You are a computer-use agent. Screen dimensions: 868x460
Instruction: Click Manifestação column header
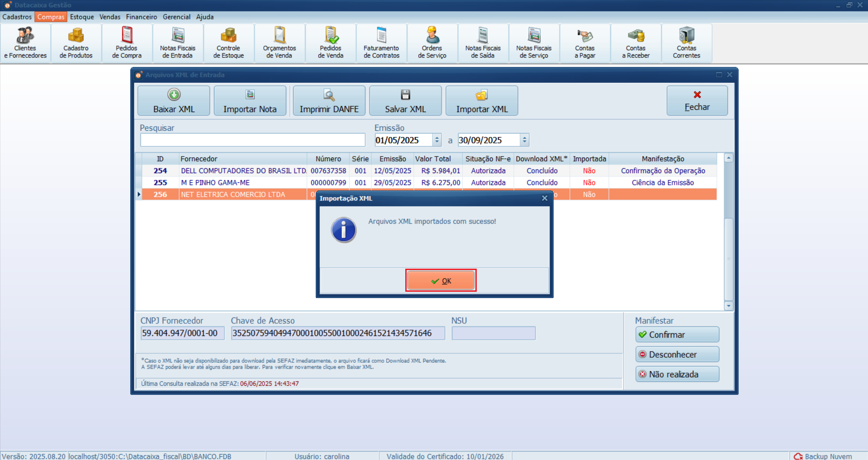663,159
